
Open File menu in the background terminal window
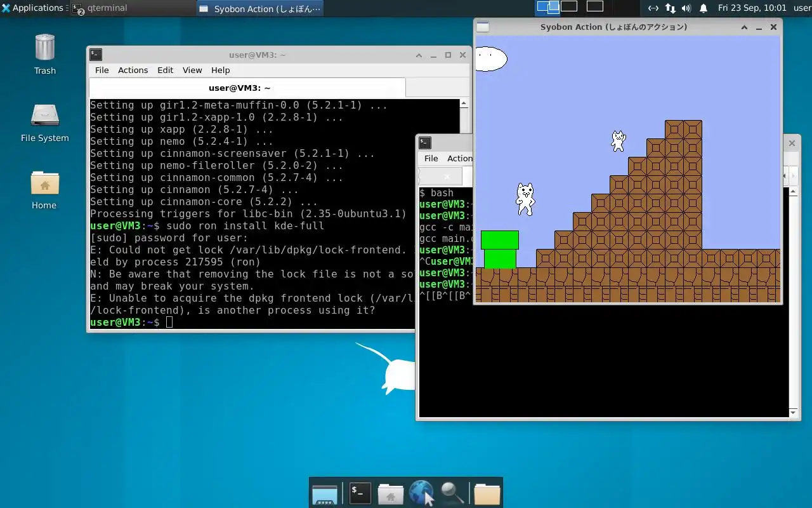coord(431,158)
